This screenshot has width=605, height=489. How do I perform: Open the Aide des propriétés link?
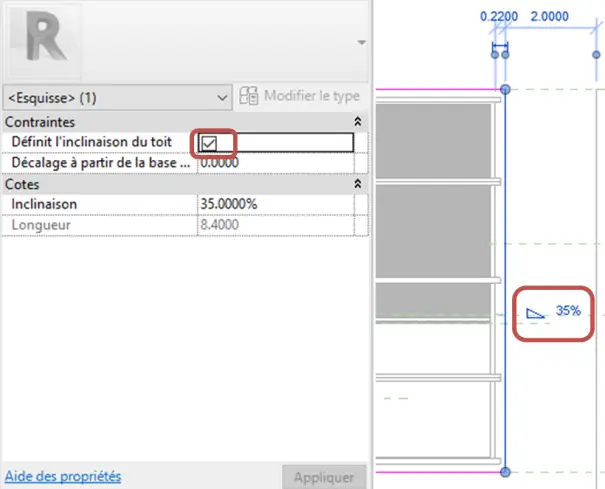point(63,476)
